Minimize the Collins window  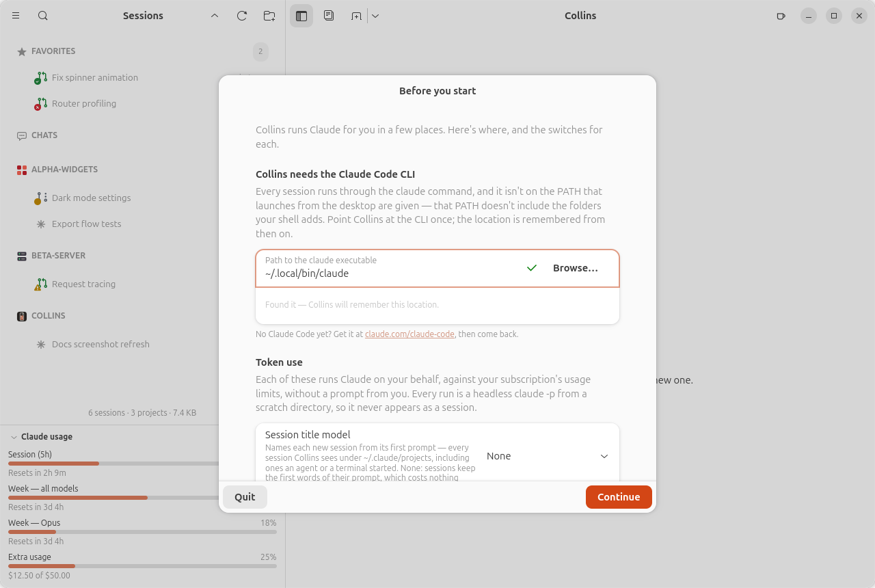pos(809,16)
